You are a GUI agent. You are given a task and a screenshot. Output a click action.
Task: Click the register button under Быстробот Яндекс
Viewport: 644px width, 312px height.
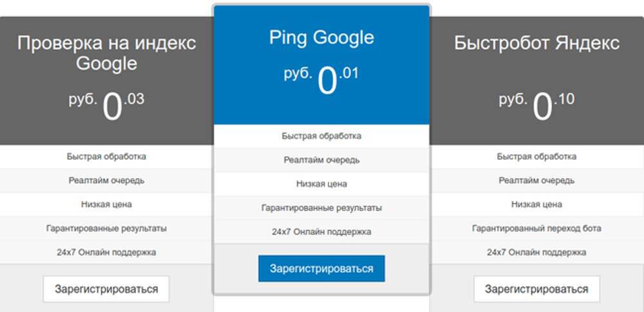click(x=536, y=289)
